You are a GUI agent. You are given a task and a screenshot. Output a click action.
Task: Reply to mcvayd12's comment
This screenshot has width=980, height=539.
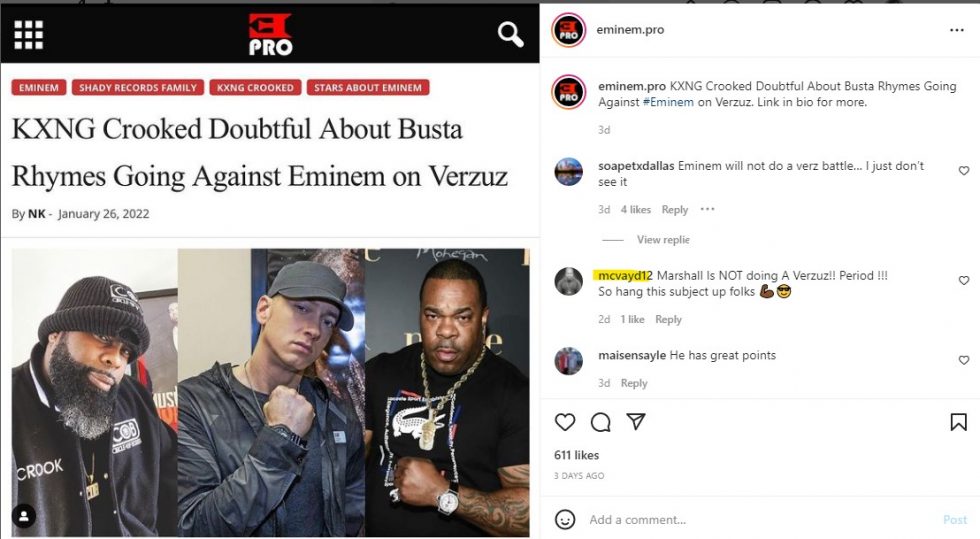(668, 320)
